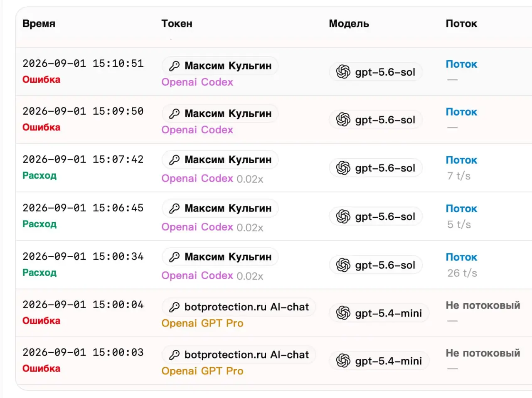Click the "Расход" status under 15:00:34
532x398 pixels.
click(39, 273)
